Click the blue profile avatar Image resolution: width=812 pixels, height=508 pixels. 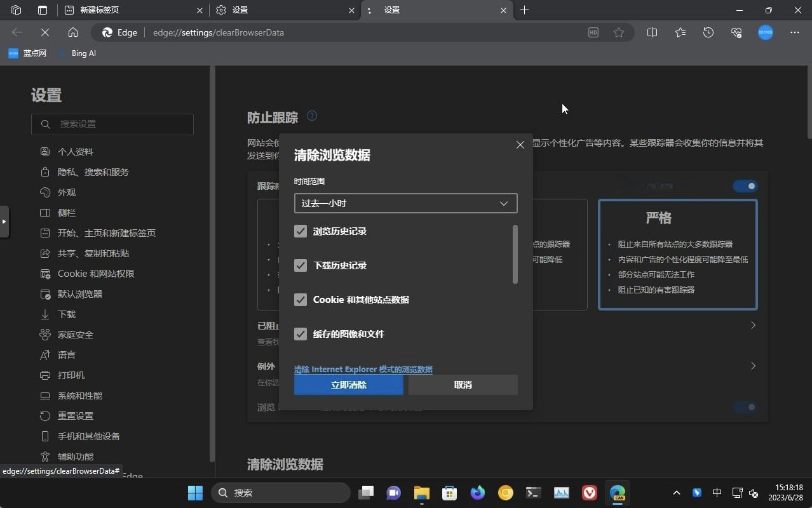coord(766,32)
